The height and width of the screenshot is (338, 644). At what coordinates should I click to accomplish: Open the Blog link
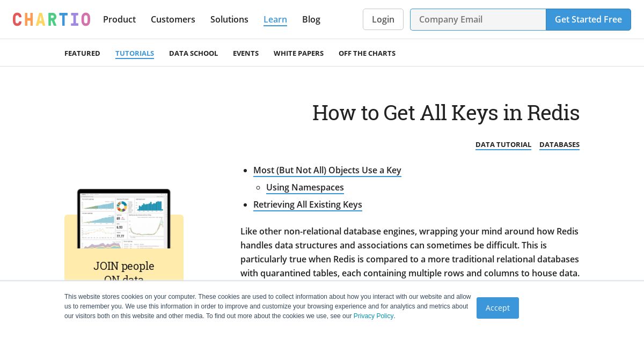[311, 19]
